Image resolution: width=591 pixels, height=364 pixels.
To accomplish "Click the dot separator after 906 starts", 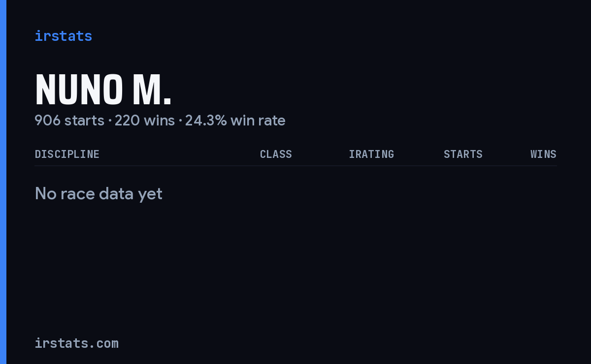I will coord(109,121).
